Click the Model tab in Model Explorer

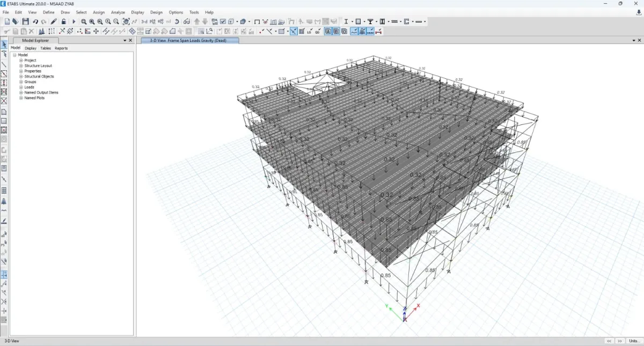16,48
